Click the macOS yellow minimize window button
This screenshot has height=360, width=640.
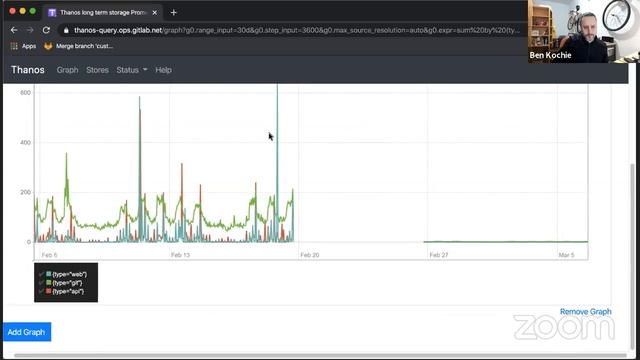23,11
